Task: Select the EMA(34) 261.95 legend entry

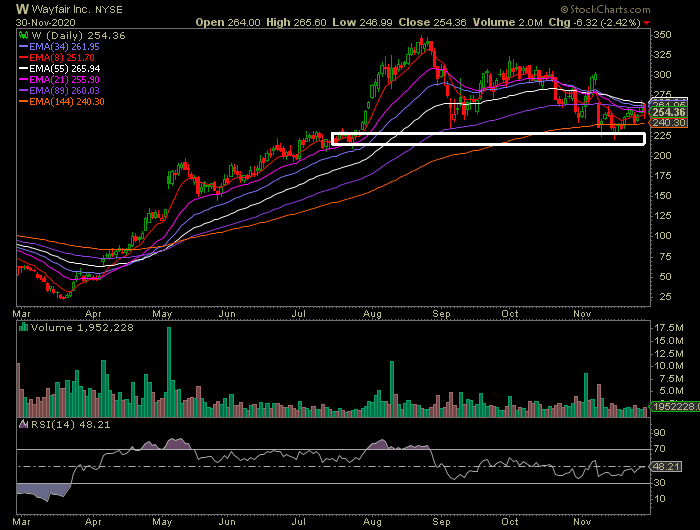Action: coord(59,46)
